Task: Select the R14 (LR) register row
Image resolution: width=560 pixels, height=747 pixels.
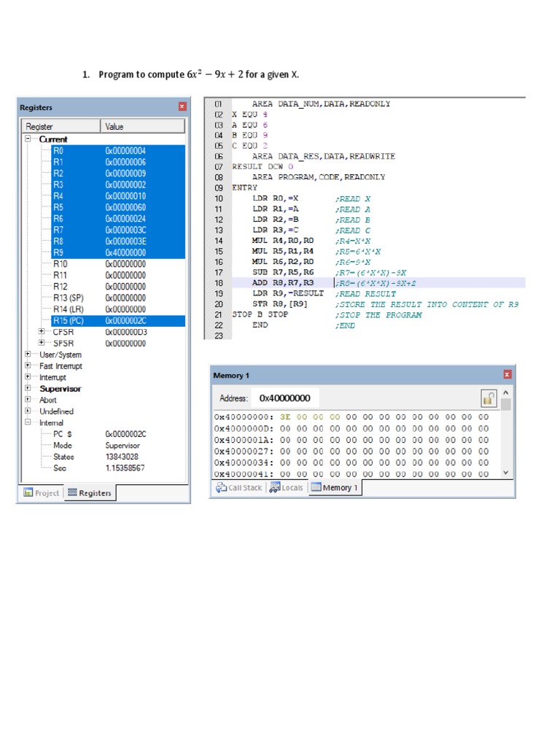Action: (x=118, y=309)
